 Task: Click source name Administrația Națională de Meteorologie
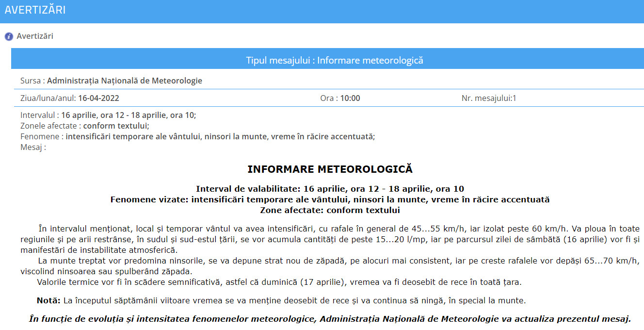point(124,81)
